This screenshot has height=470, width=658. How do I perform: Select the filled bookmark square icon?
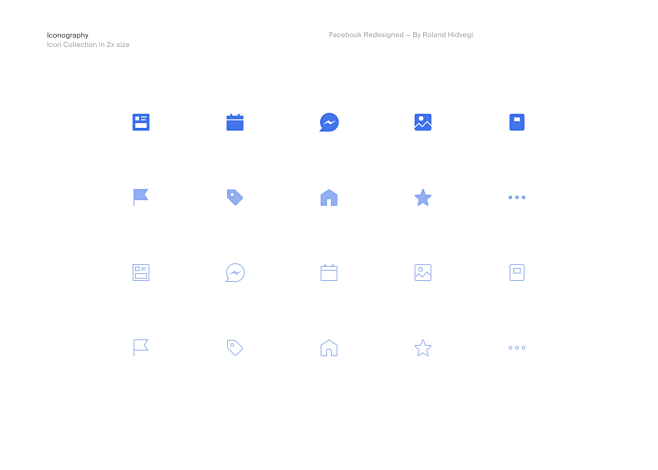click(517, 122)
